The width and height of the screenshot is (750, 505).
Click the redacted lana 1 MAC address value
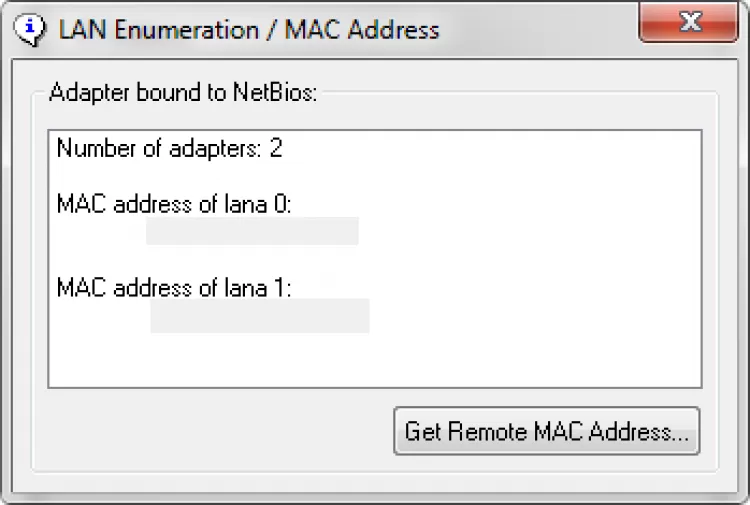point(260,315)
